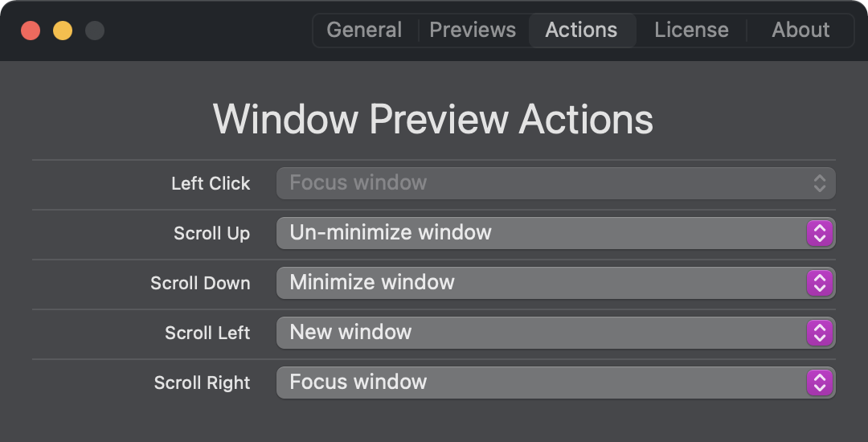The height and width of the screenshot is (442, 868).
Task: Click the Window Preview Actions heading
Action: click(433, 118)
